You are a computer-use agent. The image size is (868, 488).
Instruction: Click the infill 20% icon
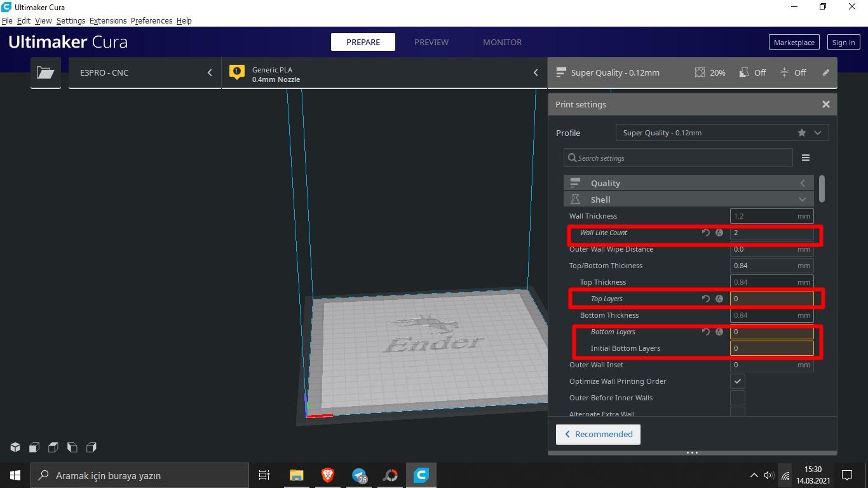[700, 72]
